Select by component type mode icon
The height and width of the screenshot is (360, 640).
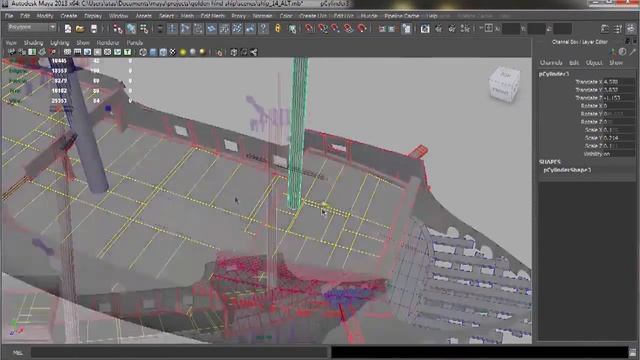pos(144,29)
